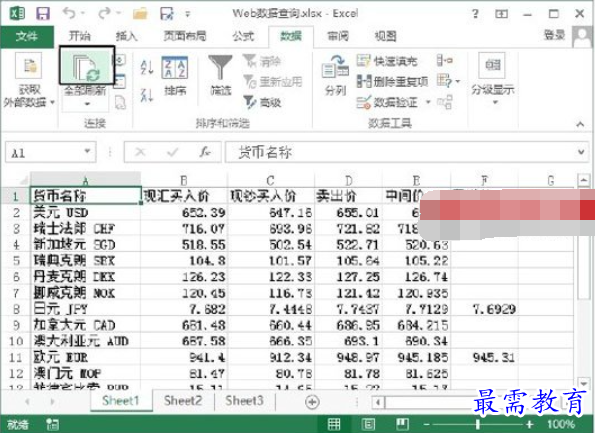The image size is (595, 433).
Task: Click the formula bar cancel X button
Action: click(x=140, y=152)
